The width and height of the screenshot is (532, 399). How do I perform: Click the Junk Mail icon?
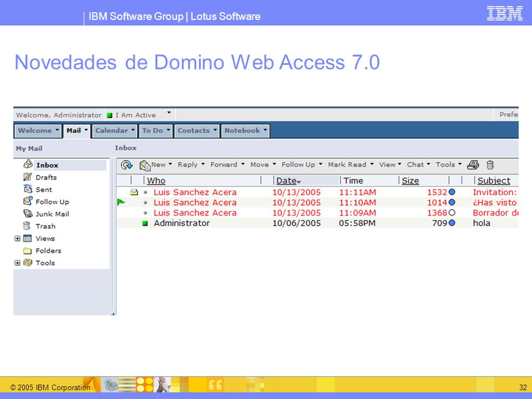[28, 213]
